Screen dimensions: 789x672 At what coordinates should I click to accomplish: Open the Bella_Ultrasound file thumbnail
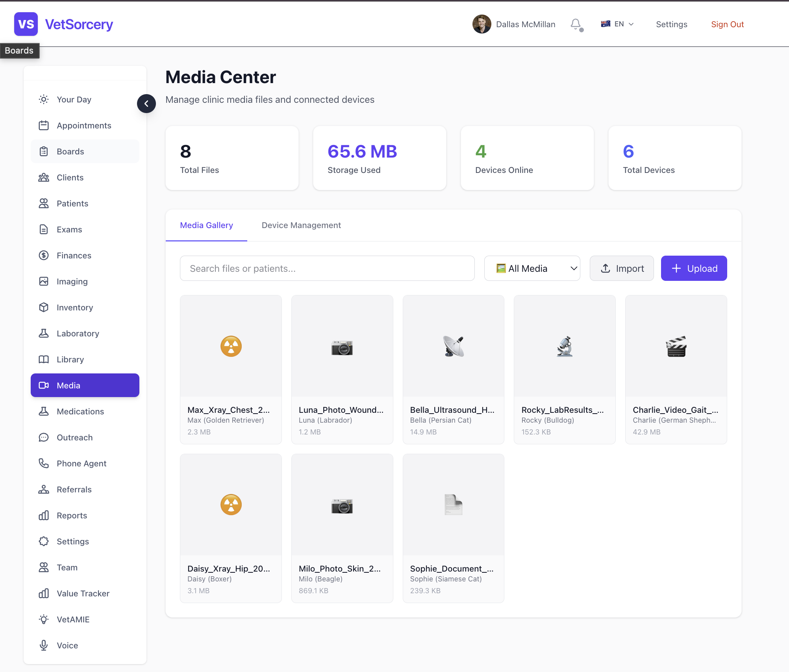click(x=453, y=347)
